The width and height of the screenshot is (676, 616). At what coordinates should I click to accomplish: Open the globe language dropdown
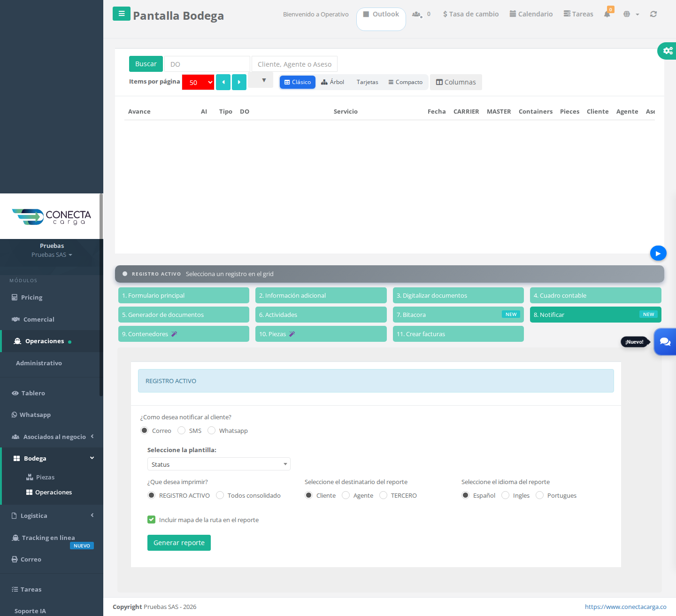(631, 14)
